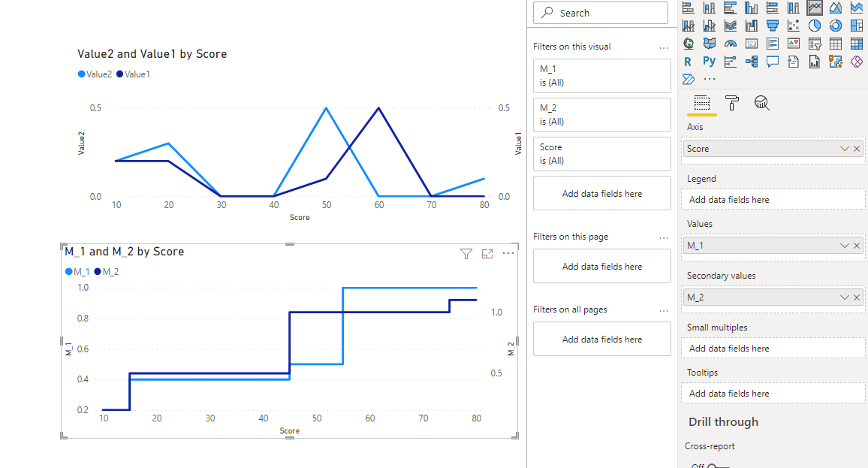Select the paginated report visual
Screen dimensions: 868x468
pos(814,62)
